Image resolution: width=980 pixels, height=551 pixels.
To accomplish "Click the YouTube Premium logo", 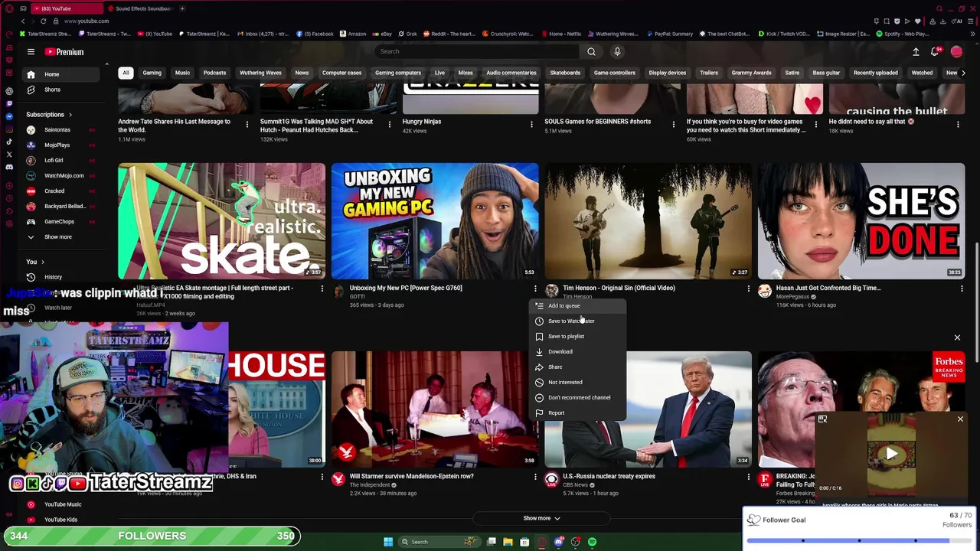I will click(x=64, y=52).
